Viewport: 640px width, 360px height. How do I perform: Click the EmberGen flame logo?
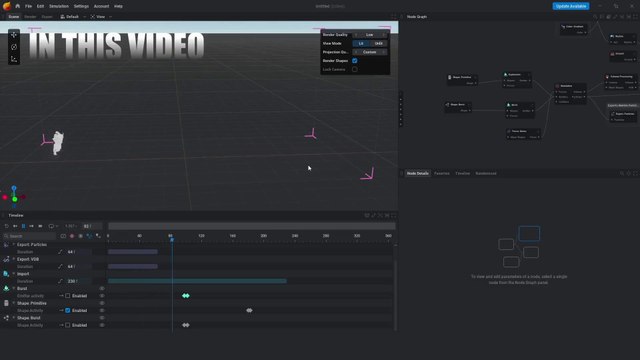coord(7,6)
